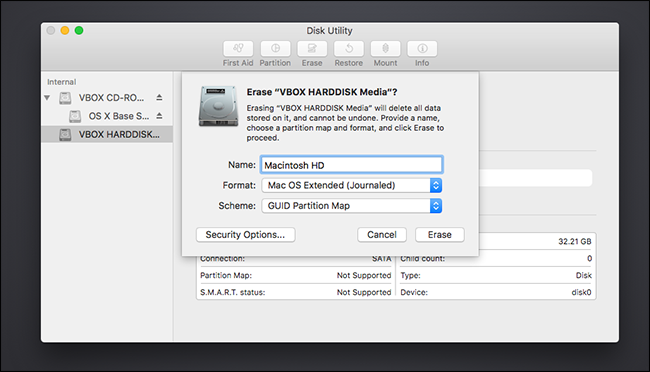Cancel the erase dialog
The image size is (650, 372).
tap(382, 235)
